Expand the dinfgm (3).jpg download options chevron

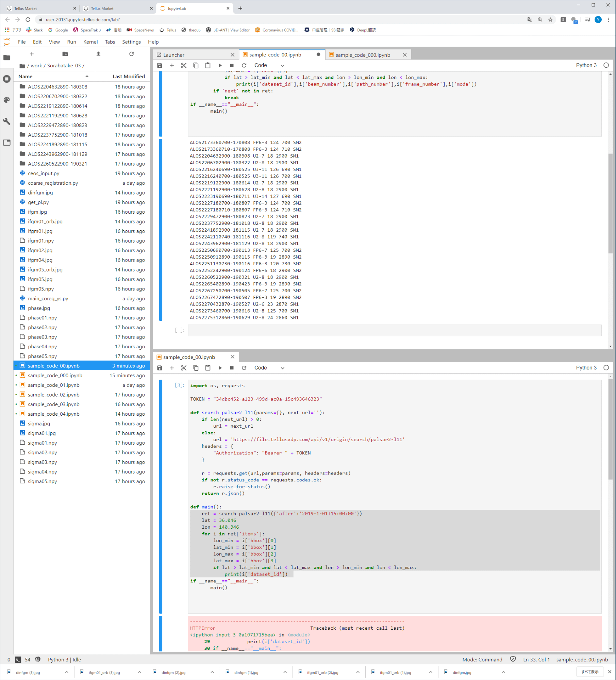tap(67, 673)
